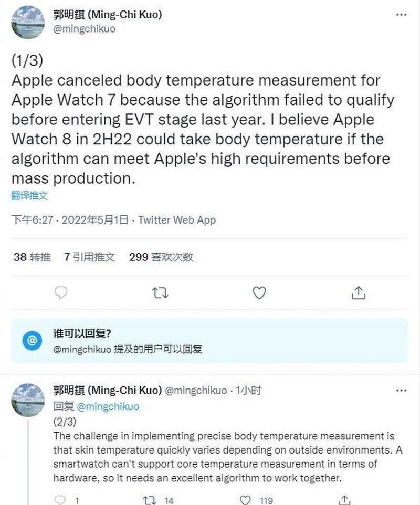
Task: View the 7 引用推文 quote tweets
Action: (x=90, y=257)
